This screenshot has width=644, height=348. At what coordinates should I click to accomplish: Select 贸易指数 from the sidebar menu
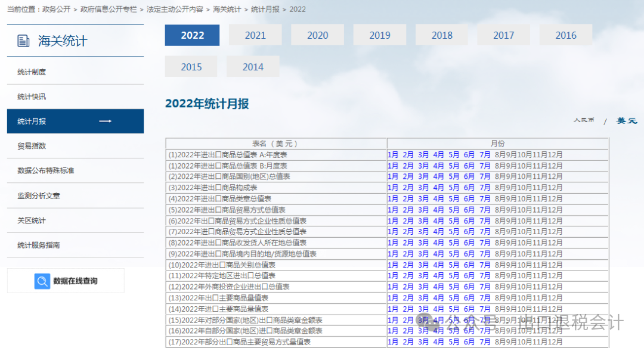32,146
